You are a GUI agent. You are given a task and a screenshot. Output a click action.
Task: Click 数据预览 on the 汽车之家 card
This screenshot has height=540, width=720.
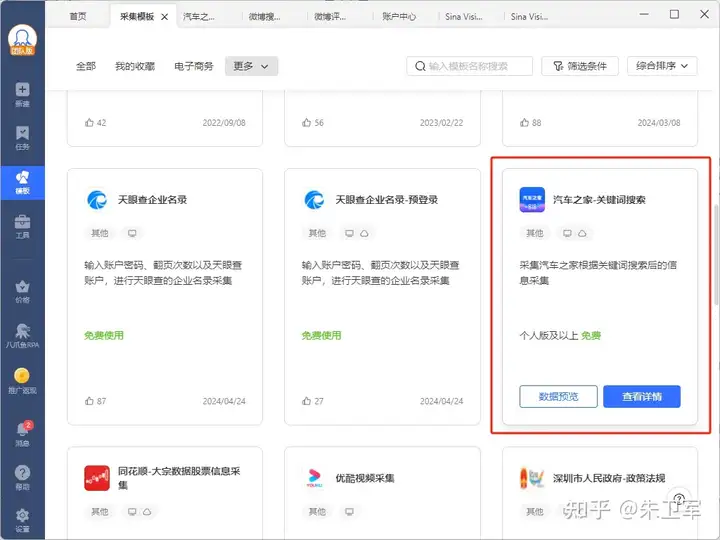pyautogui.click(x=558, y=396)
